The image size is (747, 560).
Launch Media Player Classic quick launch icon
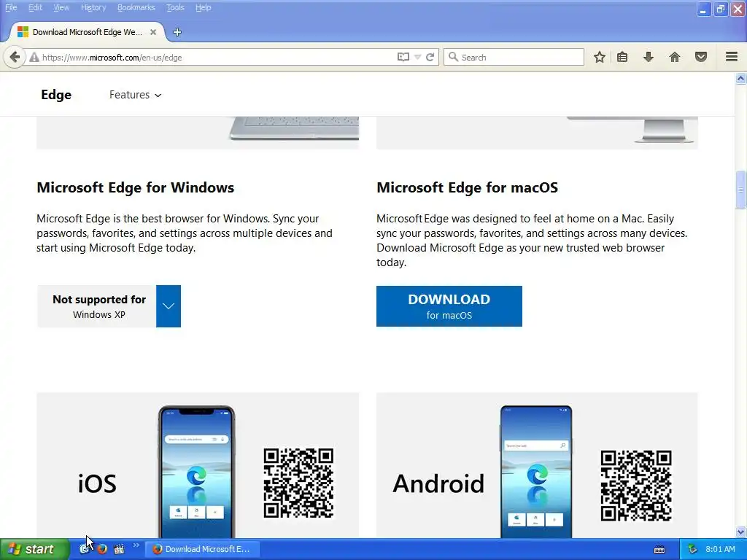point(119,549)
